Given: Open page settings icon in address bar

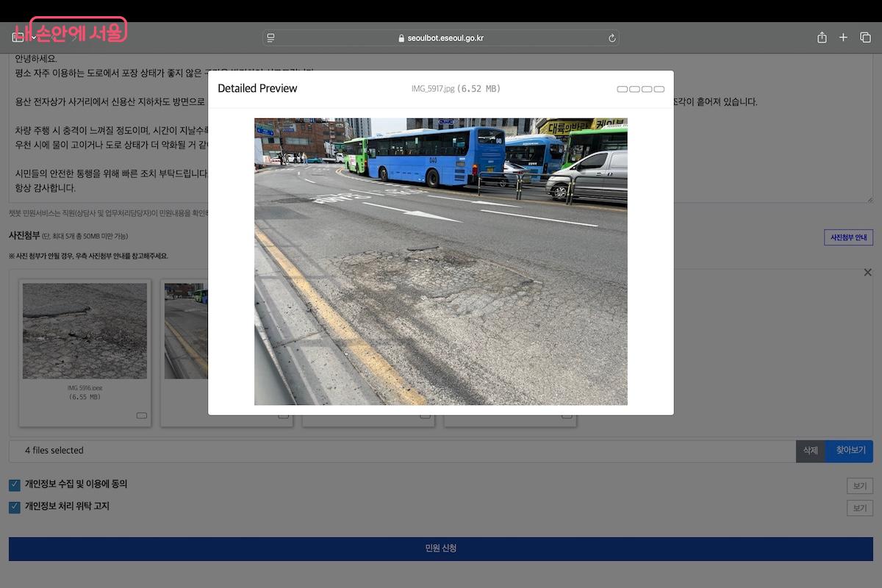Looking at the screenshot, I should pos(270,38).
